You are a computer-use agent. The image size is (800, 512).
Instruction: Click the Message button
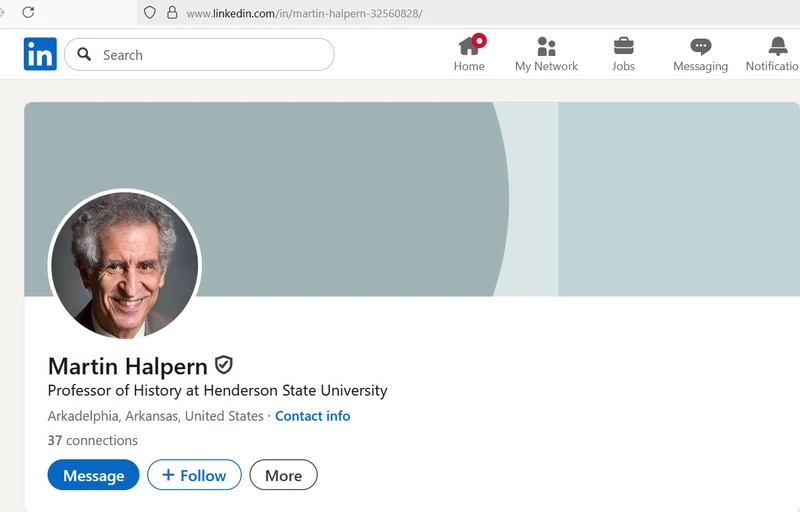93,475
